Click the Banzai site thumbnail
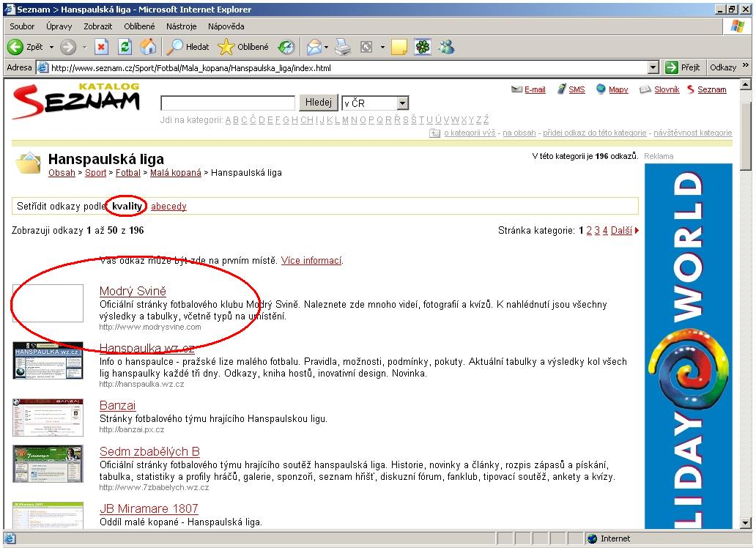This screenshot has width=756, height=548. (x=48, y=418)
